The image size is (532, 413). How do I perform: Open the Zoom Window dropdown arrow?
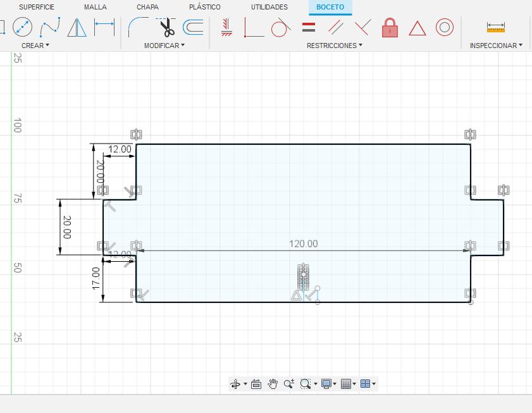click(x=316, y=384)
